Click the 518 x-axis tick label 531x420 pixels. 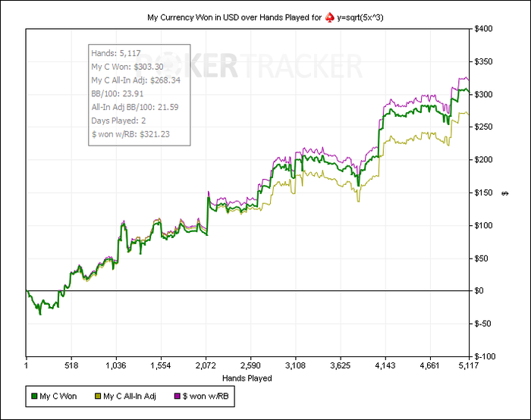71,365
